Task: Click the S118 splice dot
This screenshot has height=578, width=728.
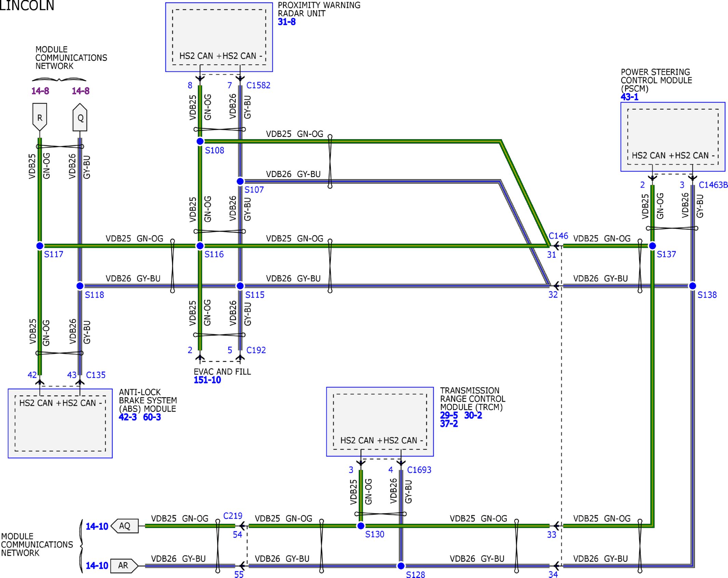Action: tap(80, 286)
